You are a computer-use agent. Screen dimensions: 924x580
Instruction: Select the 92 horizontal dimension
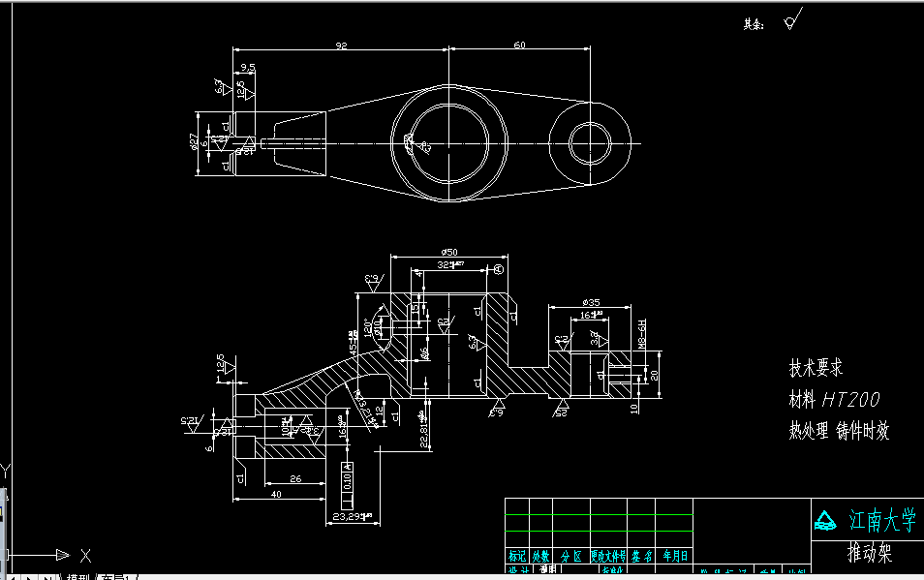coord(341,46)
